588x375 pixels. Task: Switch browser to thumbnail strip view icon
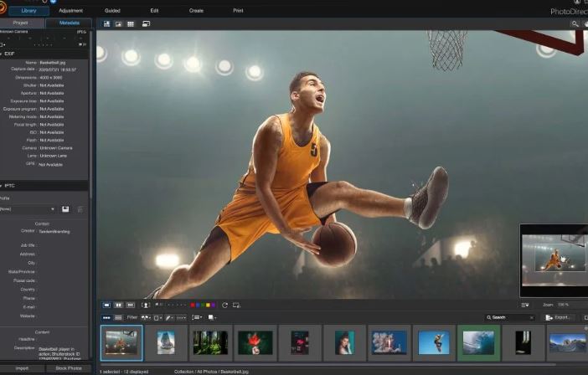point(106,318)
